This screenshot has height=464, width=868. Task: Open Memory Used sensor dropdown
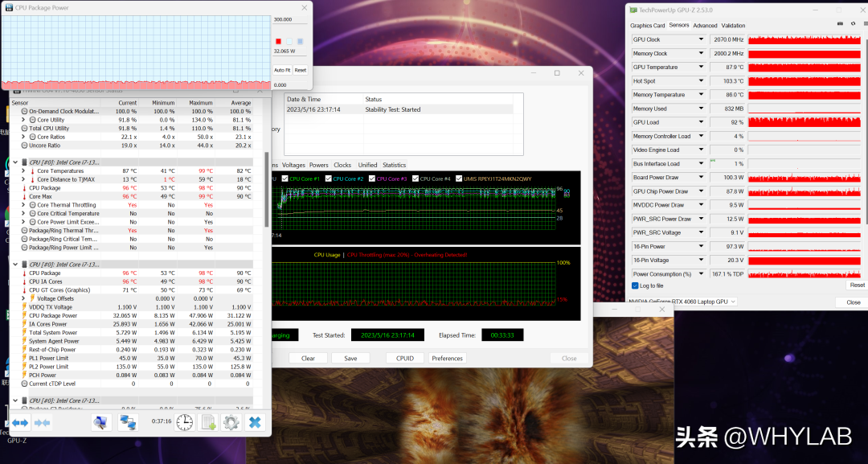[x=701, y=109]
